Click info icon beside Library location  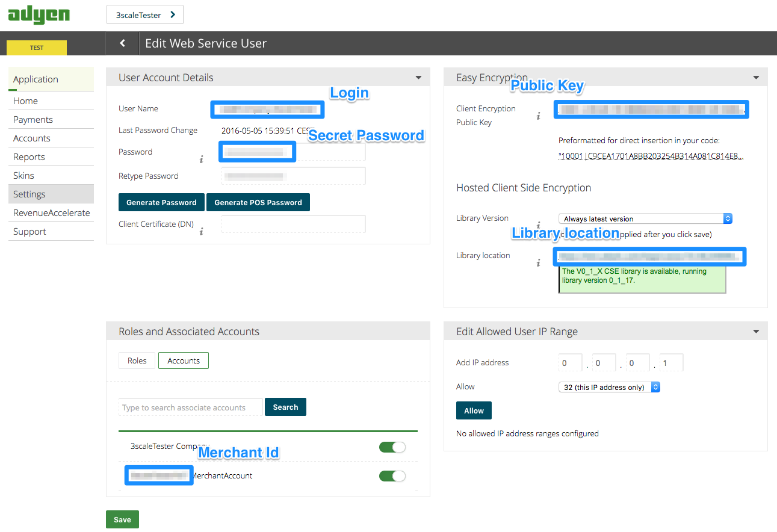[539, 263]
